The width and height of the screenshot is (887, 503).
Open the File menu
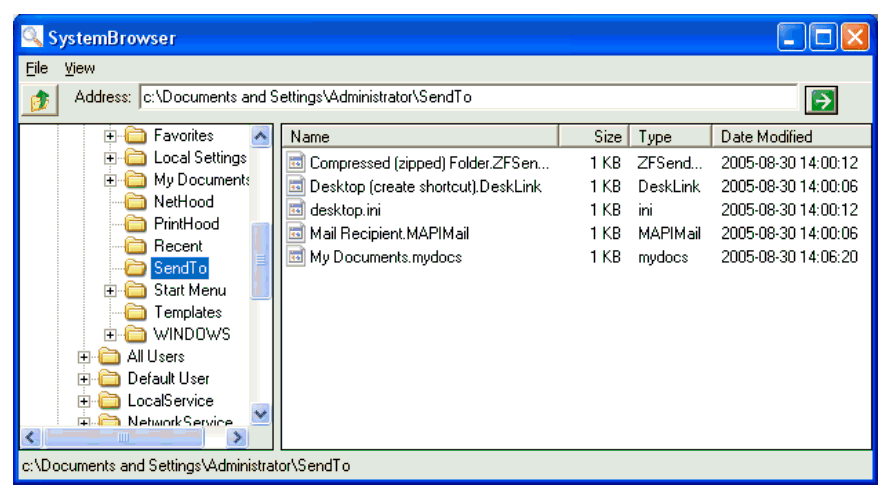(36, 68)
